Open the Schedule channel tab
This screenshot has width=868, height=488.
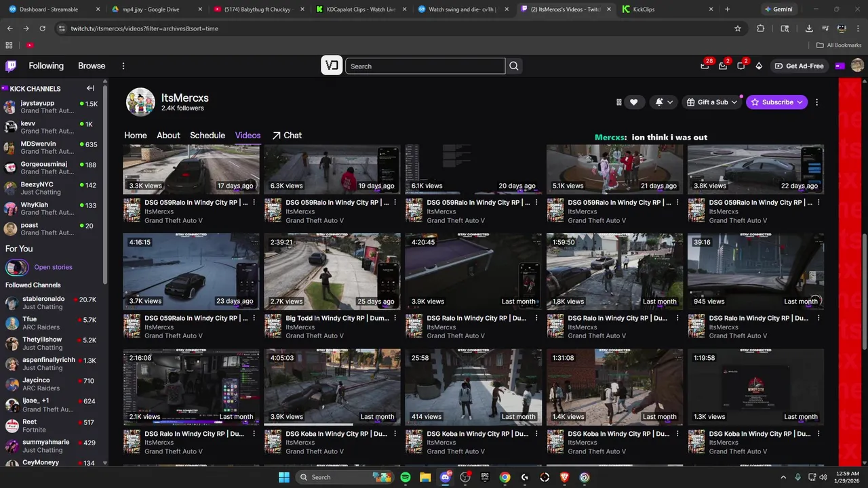pos(208,136)
